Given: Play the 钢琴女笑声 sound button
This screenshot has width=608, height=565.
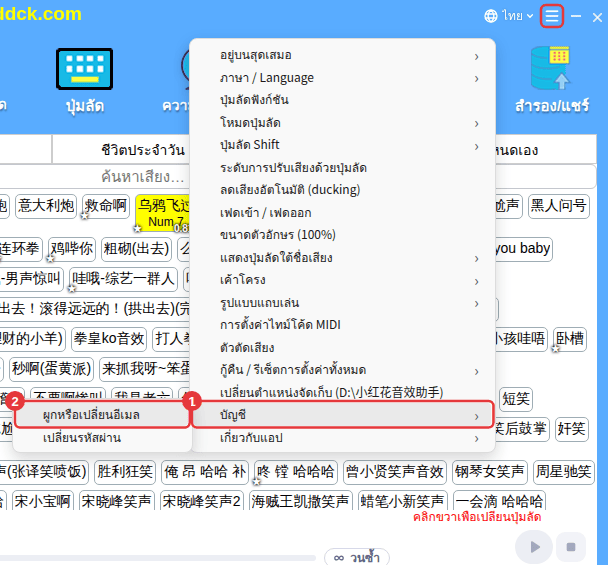Looking at the screenshot, I should click(490, 472).
